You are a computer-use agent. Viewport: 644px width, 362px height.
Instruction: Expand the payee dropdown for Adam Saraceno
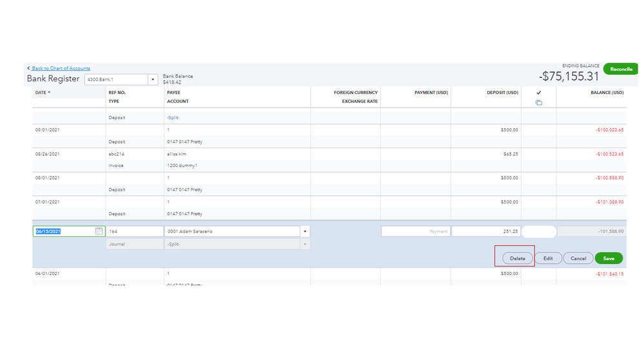pyautogui.click(x=305, y=231)
